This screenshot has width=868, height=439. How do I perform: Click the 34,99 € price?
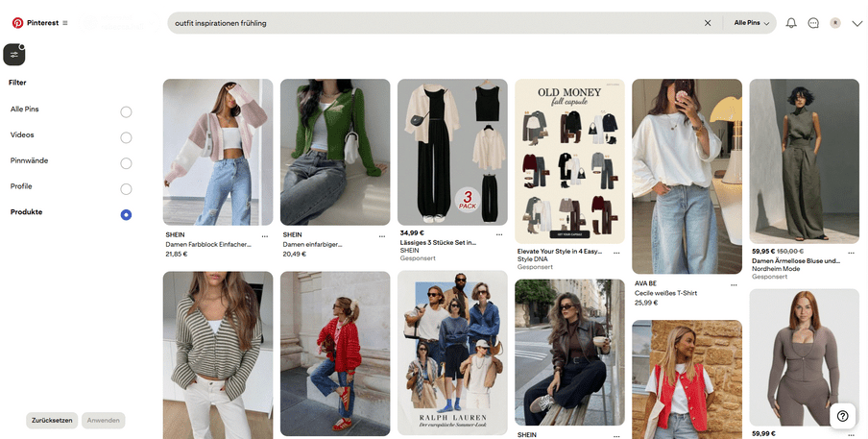412,233
